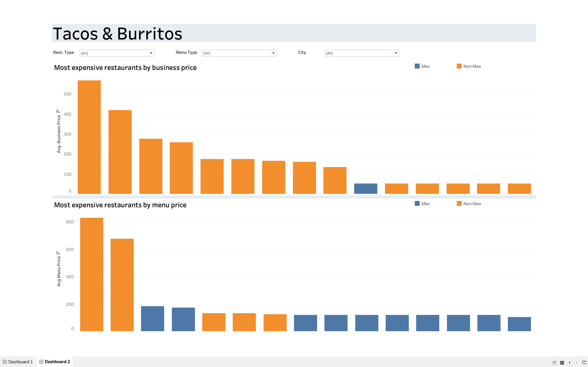Click sort icon above Avg Menu Price axis
Viewport: 588px width, 367px height.
[x=58, y=253]
